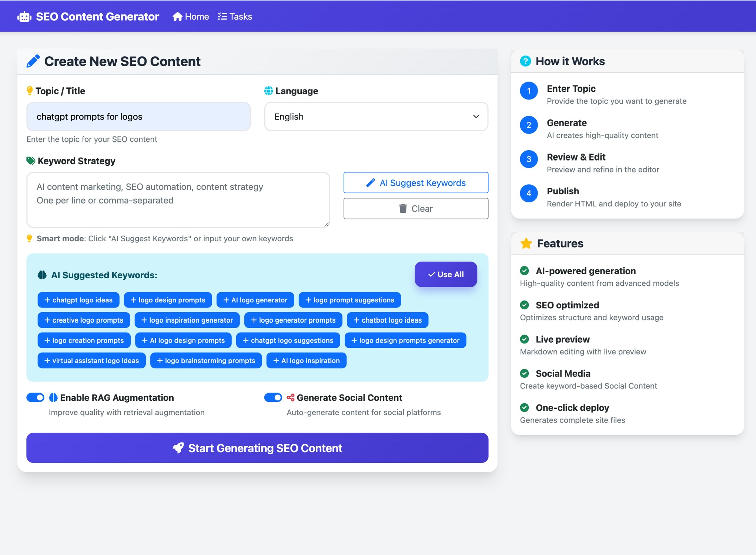Click the question mark icon beside How it Works
This screenshot has width=756, height=555.
(x=525, y=61)
